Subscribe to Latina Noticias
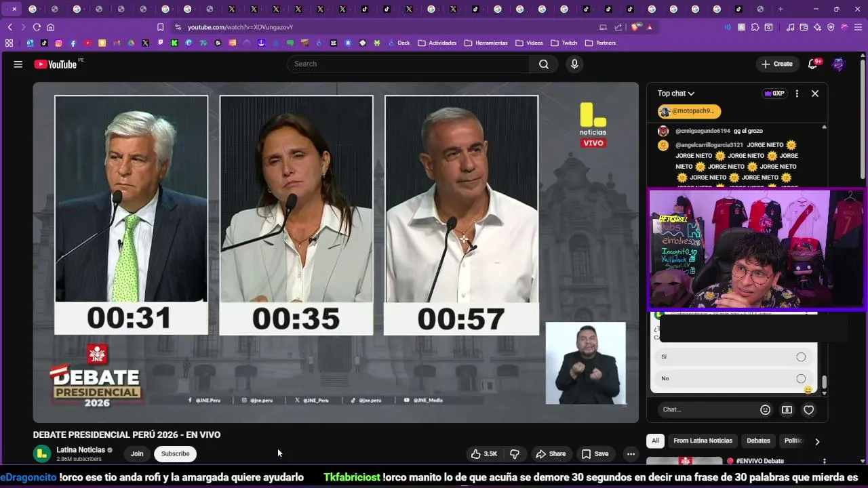This screenshot has width=868, height=488. (175, 454)
